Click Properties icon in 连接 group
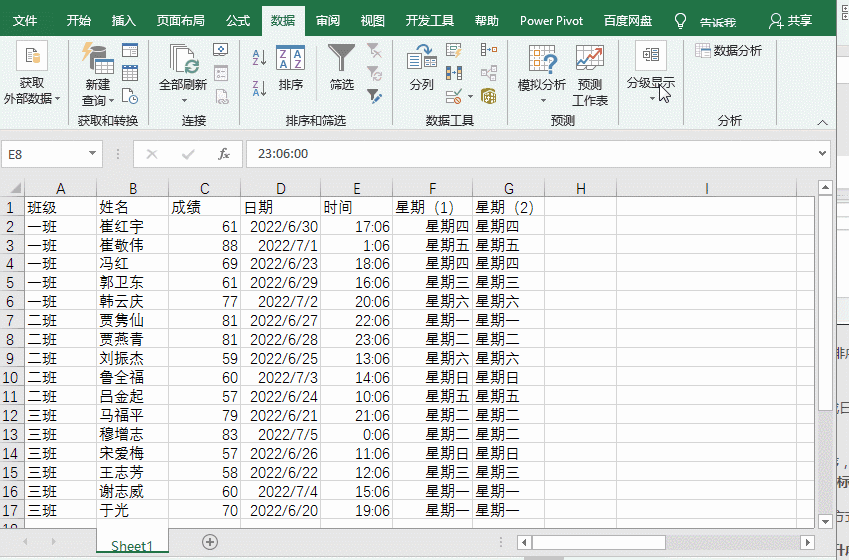The height and width of the screenshot is (560, 849). tap(221, 73)
